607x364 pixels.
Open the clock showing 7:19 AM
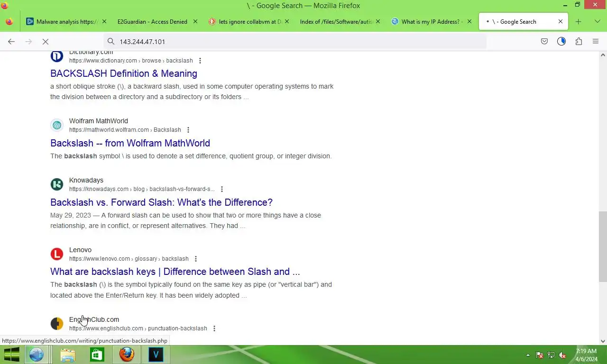[x=586, y=355]
